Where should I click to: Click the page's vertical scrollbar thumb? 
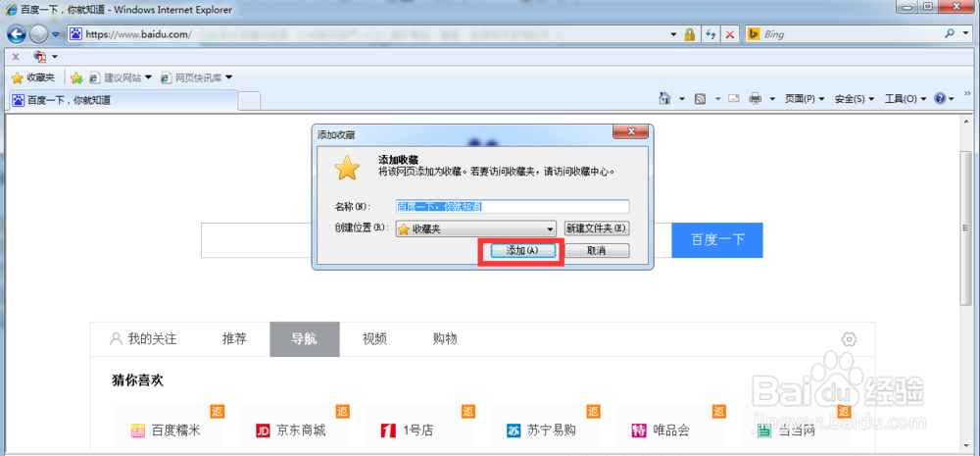(x=966, y=228)
